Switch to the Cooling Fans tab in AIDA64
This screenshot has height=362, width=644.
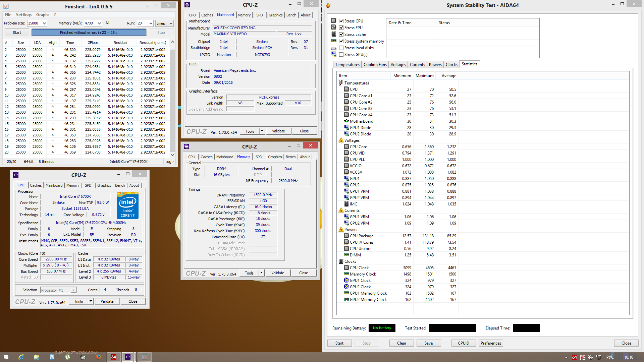[375, 64]
